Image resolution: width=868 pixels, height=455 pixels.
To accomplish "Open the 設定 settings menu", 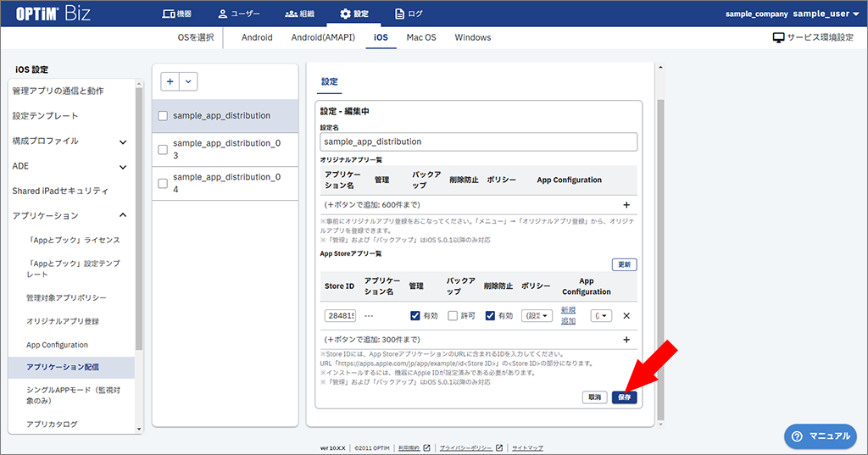I will point(353,14).
